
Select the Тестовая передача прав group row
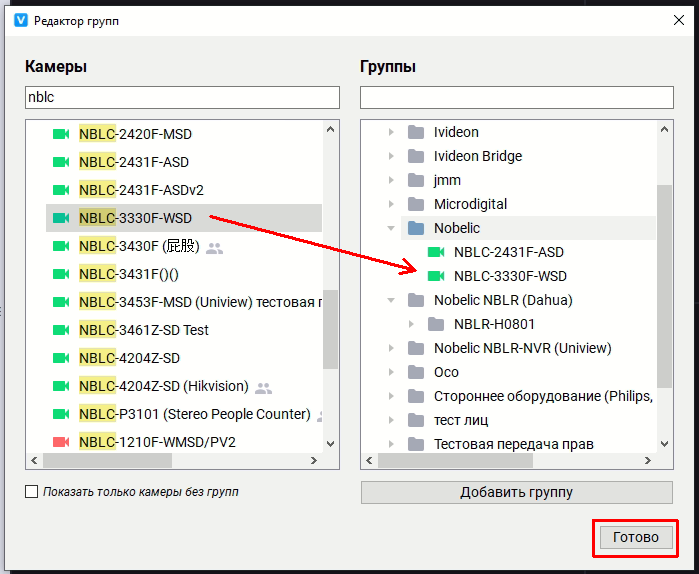tap(528, 444)
